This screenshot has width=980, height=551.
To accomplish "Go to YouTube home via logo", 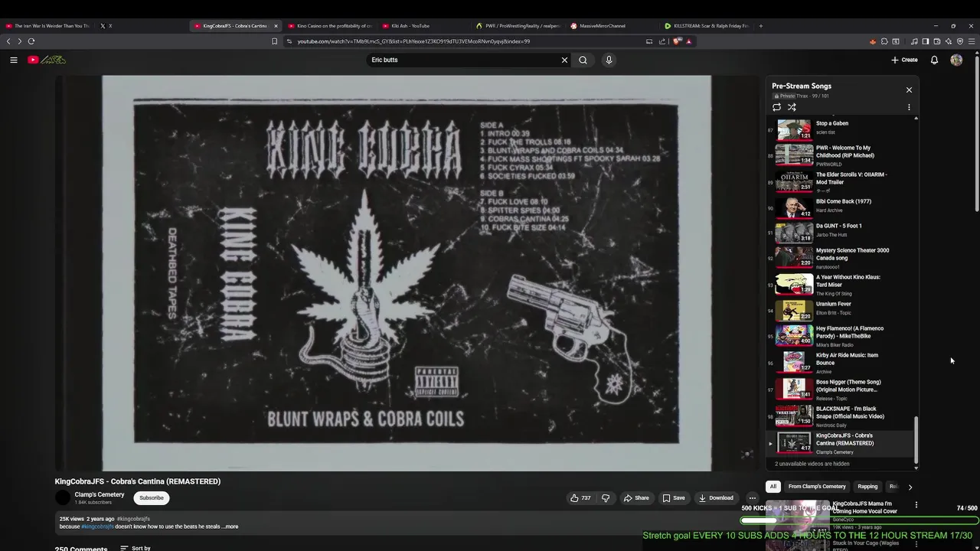I will 47,60.
